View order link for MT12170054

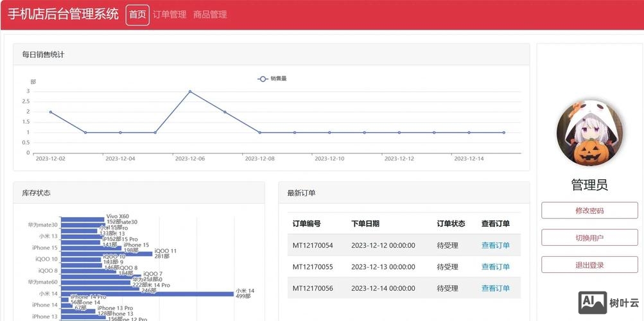[x=495, y=245]
